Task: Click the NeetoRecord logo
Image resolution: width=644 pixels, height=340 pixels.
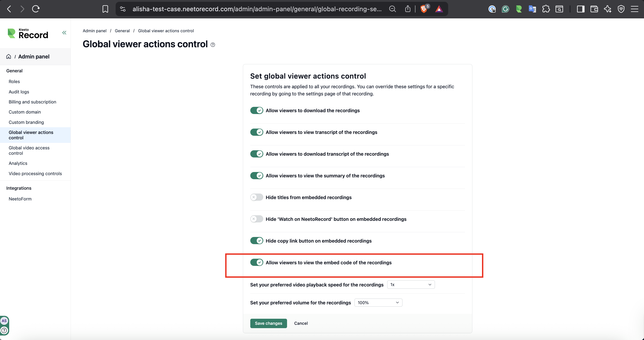Action: (x=28, y=33)
